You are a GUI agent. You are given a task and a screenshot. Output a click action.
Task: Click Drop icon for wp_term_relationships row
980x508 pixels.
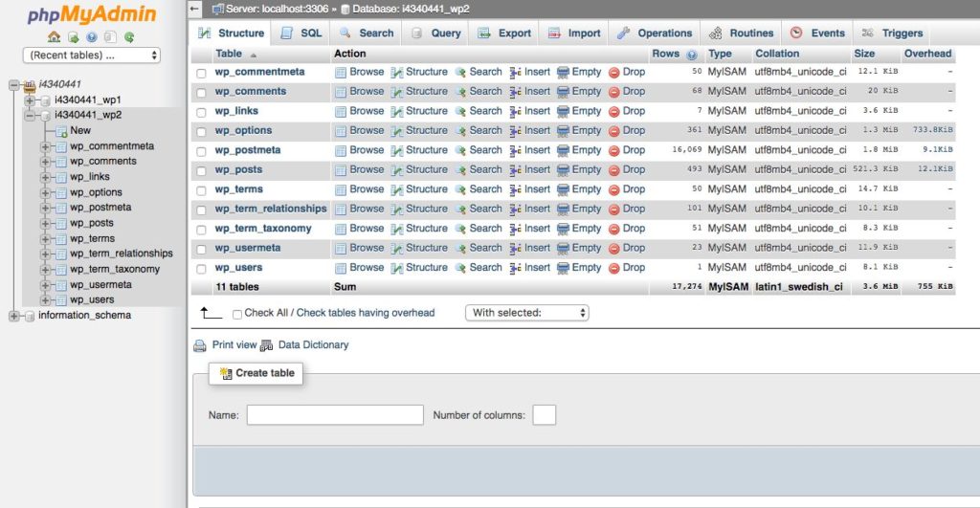coord(614,210)
